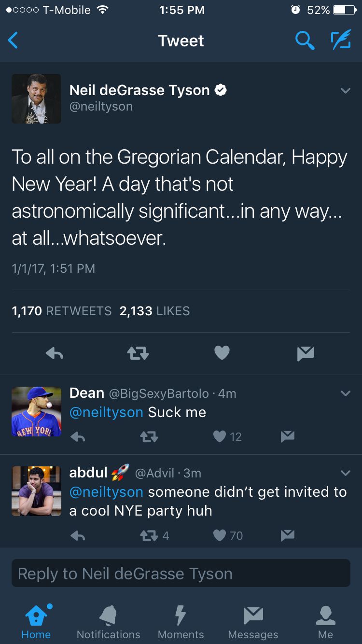362x644 pixels.
Task: Compose a new tweet with the quill icon
Action: 340,41
